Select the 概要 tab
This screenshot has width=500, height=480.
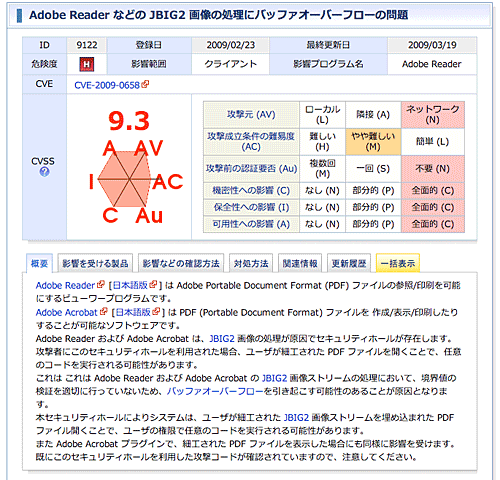point(39,264)
